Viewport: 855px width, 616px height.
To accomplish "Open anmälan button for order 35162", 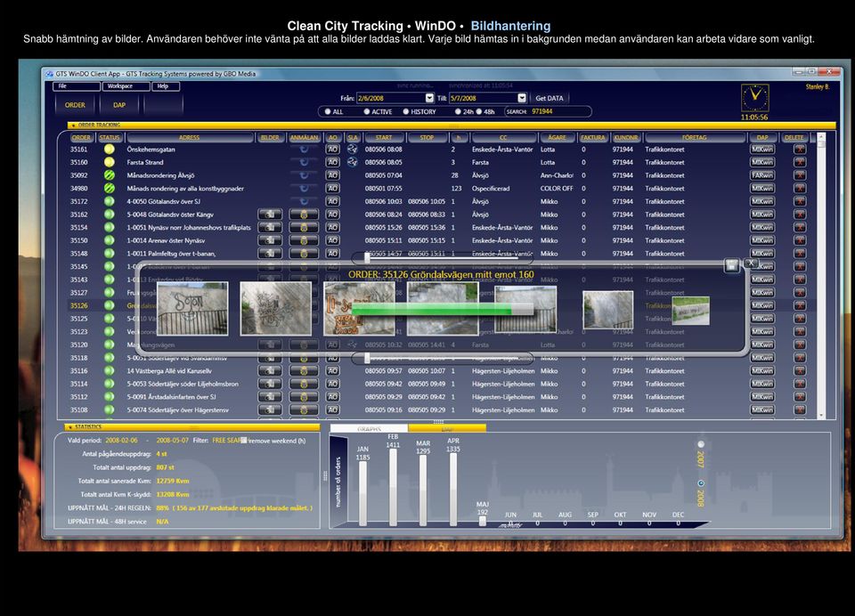I will (x=304, y=215).
